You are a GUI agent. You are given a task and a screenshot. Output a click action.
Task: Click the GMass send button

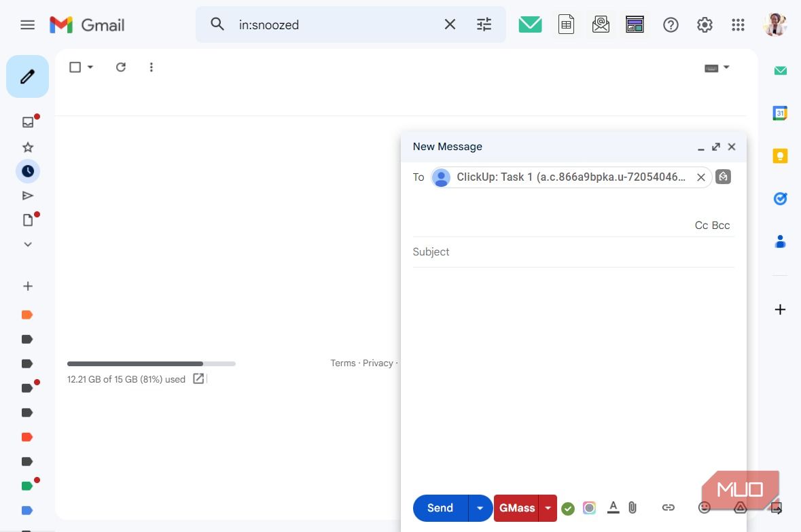(516, 508)
